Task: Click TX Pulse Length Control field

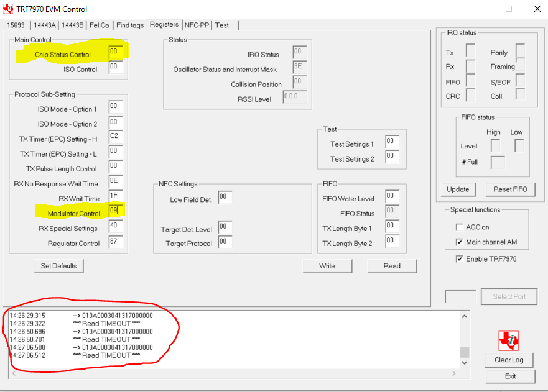Action: (x=115, y=166)
